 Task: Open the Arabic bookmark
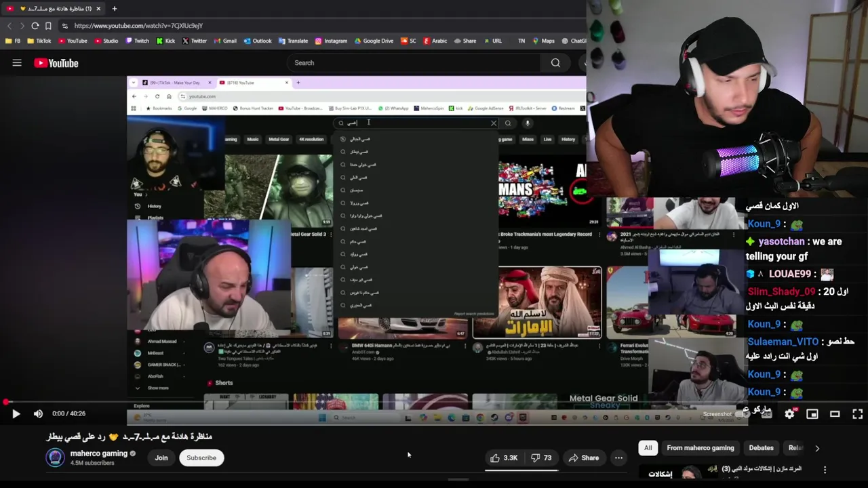pyautogui.click(x=435, y=41)
